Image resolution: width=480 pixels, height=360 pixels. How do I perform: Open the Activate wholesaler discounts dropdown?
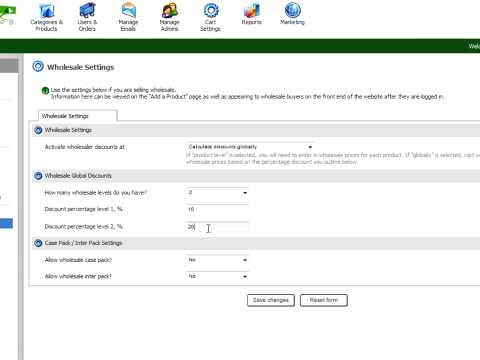point(250,147)
